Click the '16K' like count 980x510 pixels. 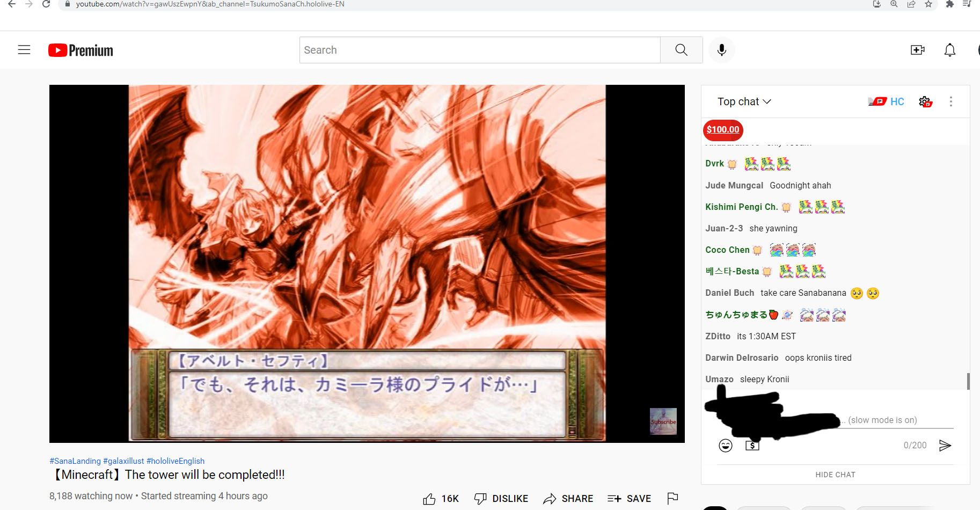(450, 499)
